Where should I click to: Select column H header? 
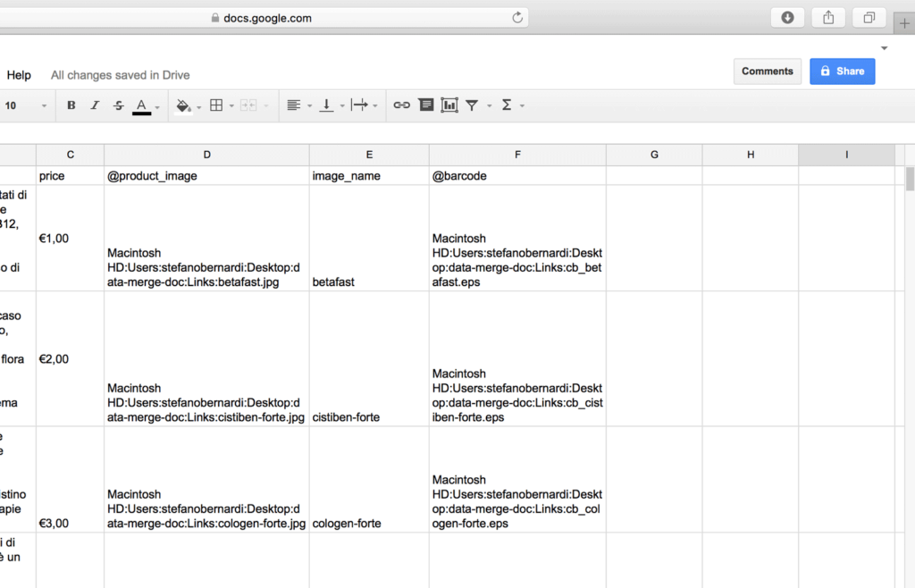click(x=751, y=155)
